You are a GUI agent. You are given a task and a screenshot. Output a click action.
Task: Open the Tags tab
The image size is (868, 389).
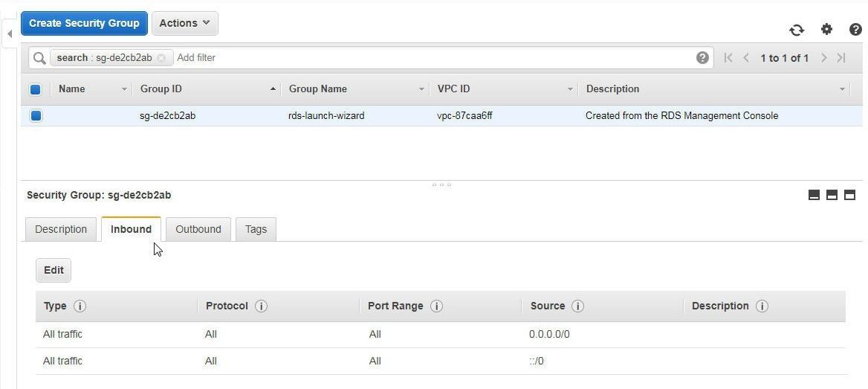click(256, 229)
